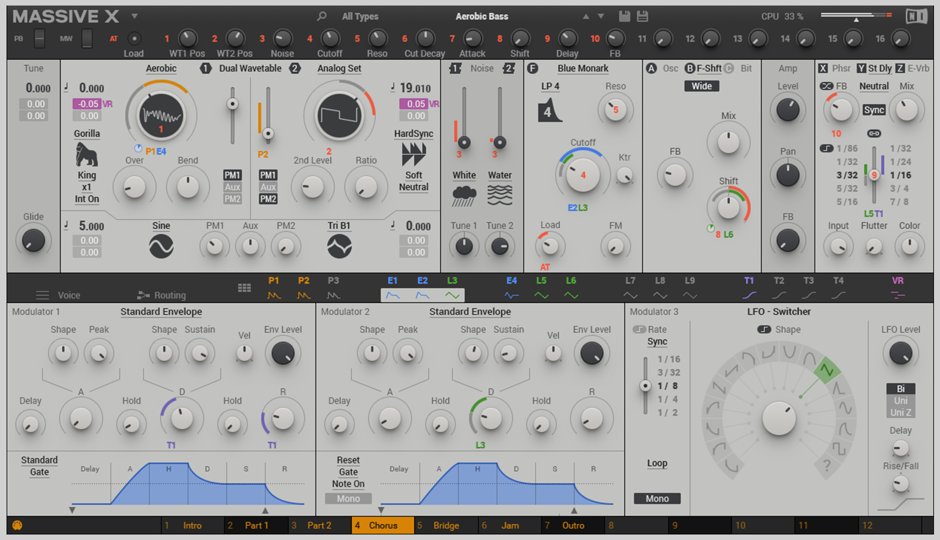Click the Wide button in frequency shifter
This screenshot has width=940, height=540.
coord(701,86)
